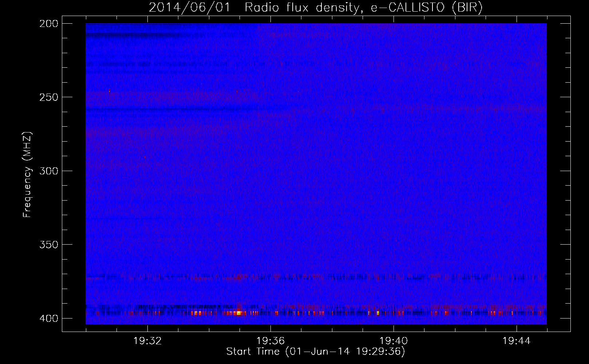
Task: Click the 400 frequency tick label
Action: click(x=49, y=318)
